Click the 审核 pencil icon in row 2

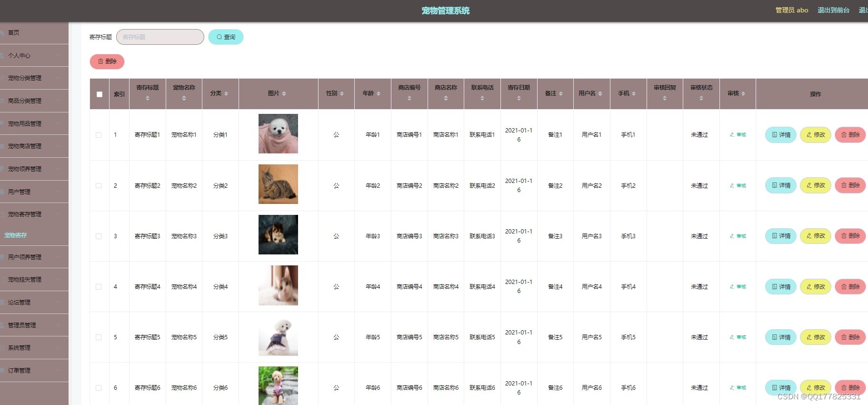click(732, 186)
